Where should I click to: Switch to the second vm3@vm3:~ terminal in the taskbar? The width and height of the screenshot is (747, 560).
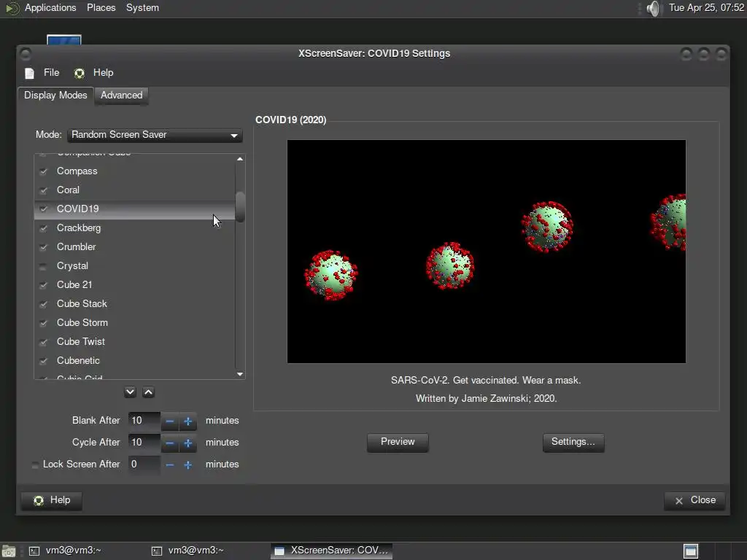tap(187, 551)
